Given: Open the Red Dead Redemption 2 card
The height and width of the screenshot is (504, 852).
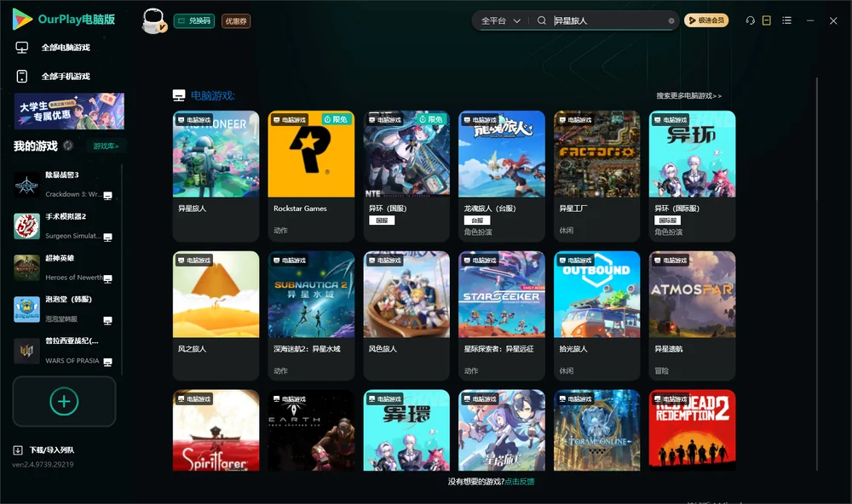Looking at the screenshot, I should tap(692, 430).
